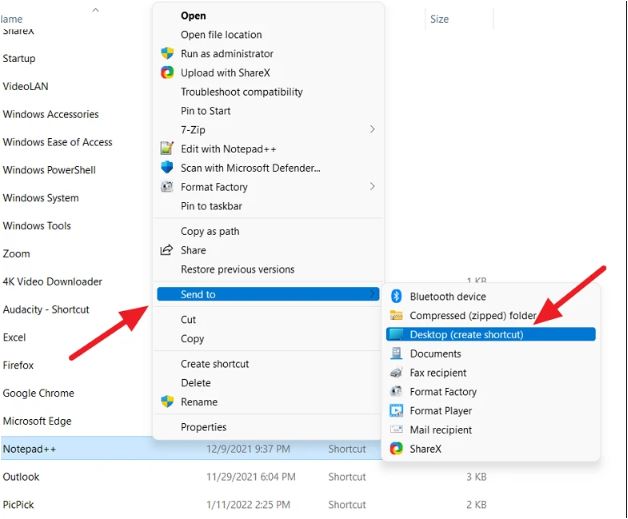The height and width of the screenshot is (519, 628).
Task: Select the Audacity - Shortcut row
Action: pyautogui.click(x=46, y=310)
